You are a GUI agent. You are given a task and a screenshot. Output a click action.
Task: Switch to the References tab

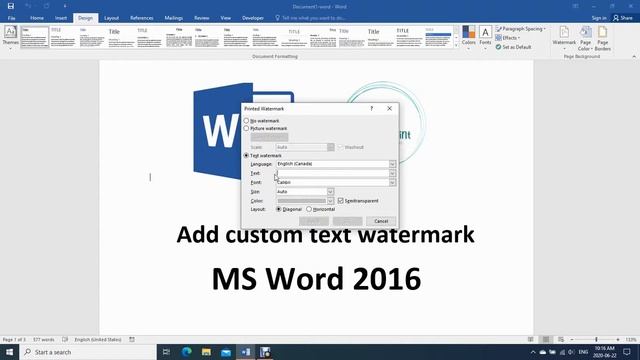pos(142,18)
